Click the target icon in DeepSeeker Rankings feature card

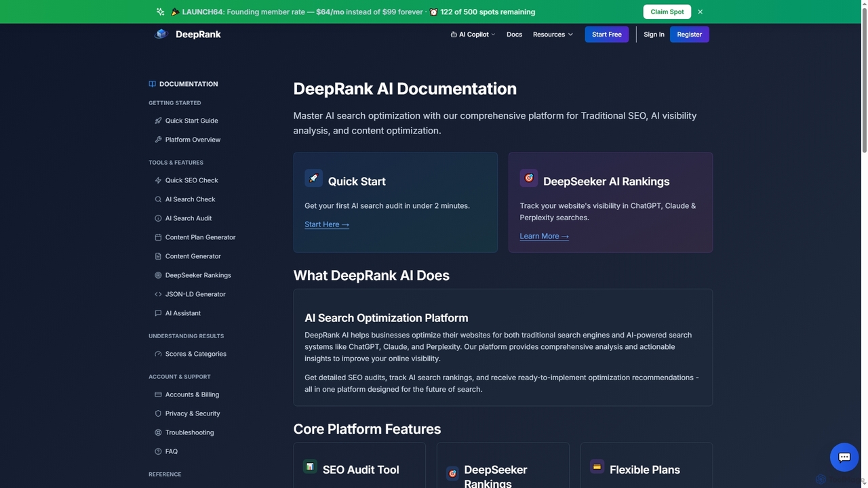pos(452,474)
